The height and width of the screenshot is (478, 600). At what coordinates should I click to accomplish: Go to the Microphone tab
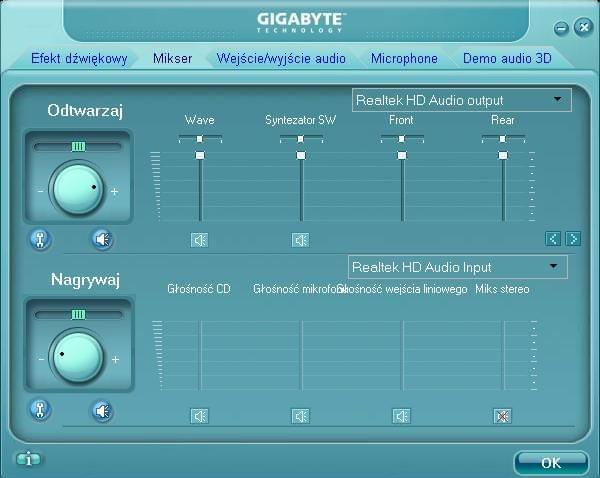tap(404, 59)
